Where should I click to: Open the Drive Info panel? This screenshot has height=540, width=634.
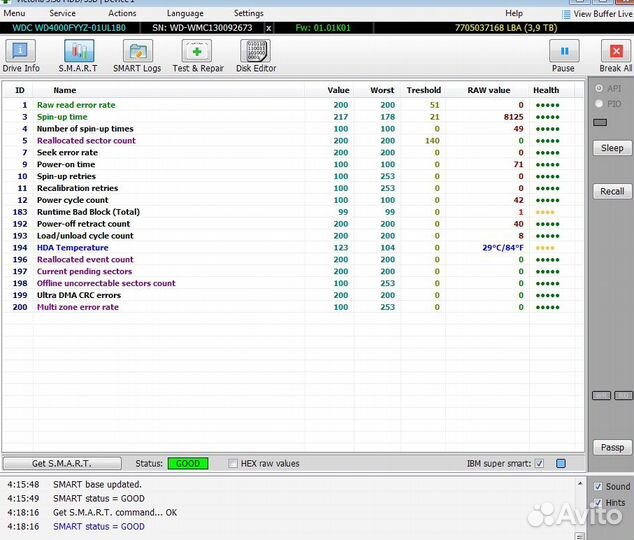click(21, 56)
